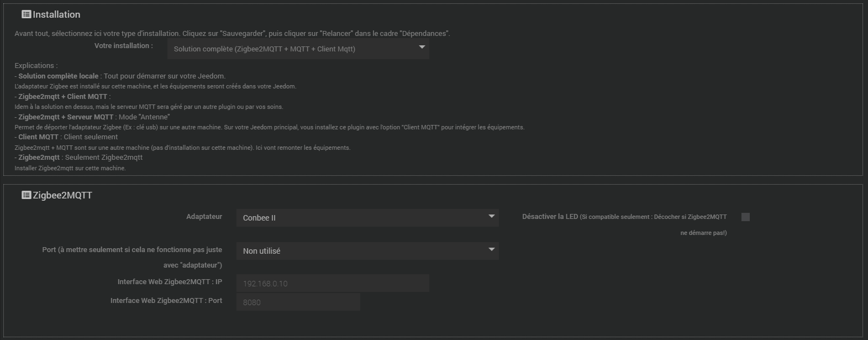Viewport: 868px width, 340px height.
Task: Focus the Interface Web Port field showing 8080
Action: point(298,302)
